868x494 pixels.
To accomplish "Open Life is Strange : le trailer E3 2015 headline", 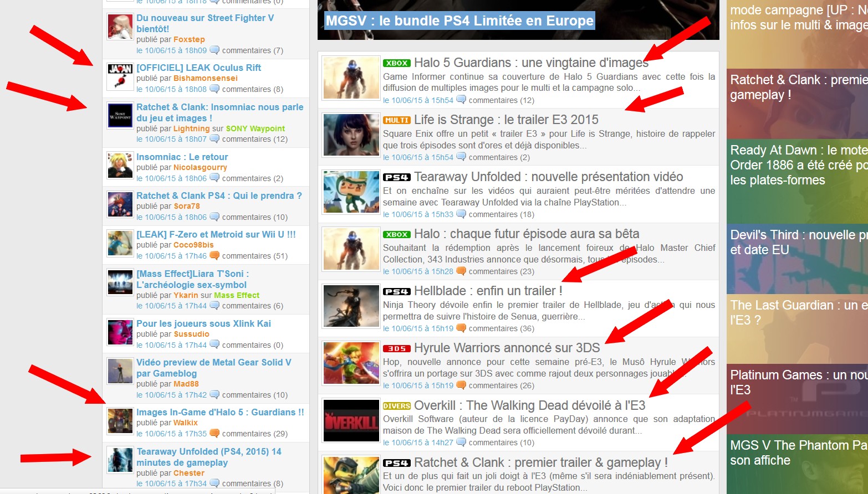I will coord(506,120).
